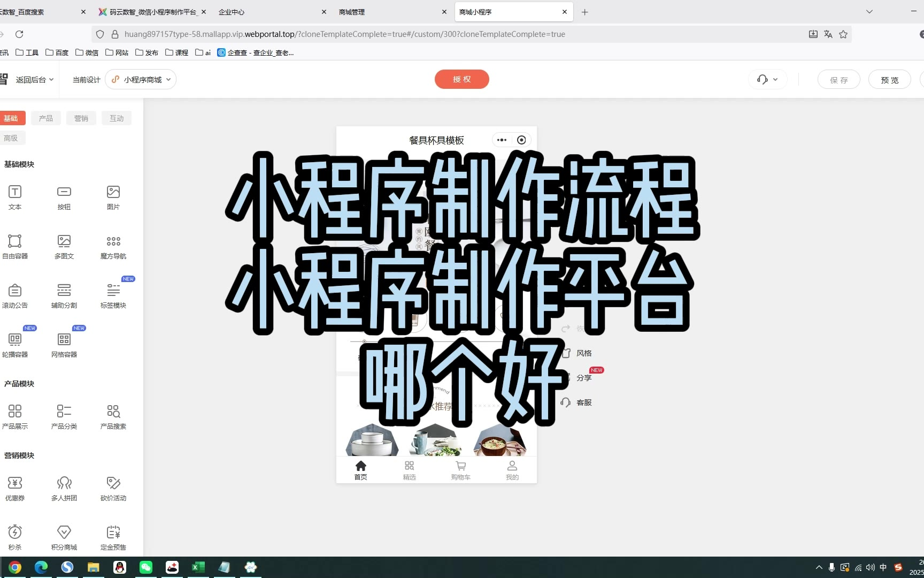Add a 文本 text module

pyautogui.click(x=15, y=197)
